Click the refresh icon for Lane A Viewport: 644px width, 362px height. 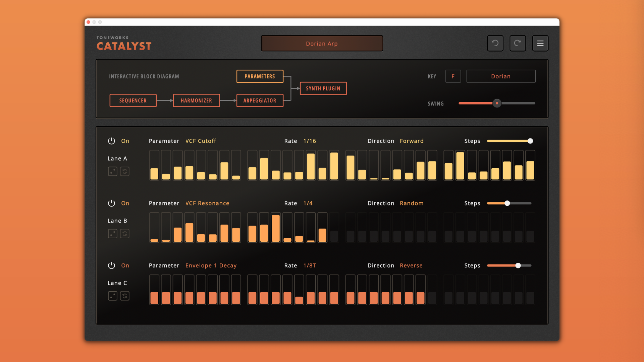[125, 171]
